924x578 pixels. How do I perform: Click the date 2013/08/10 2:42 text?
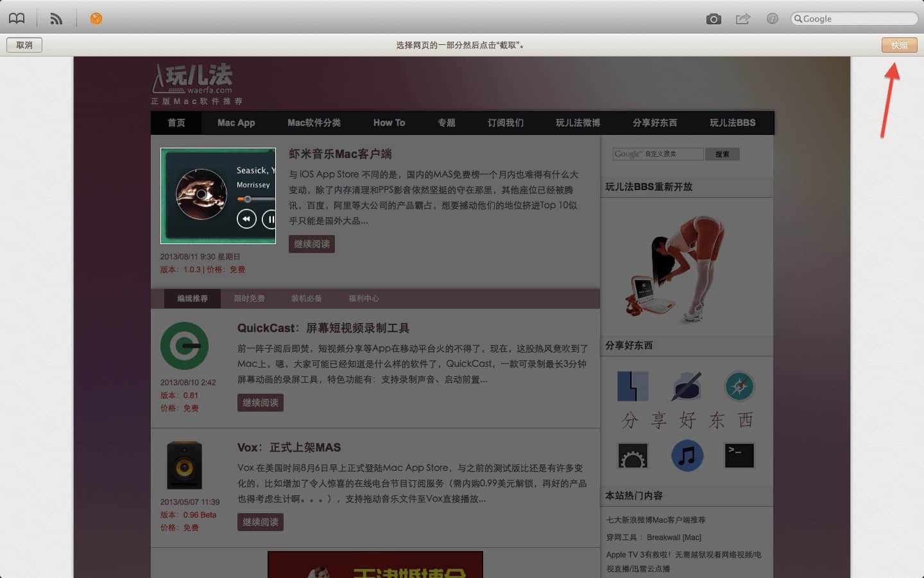(188, 383)
